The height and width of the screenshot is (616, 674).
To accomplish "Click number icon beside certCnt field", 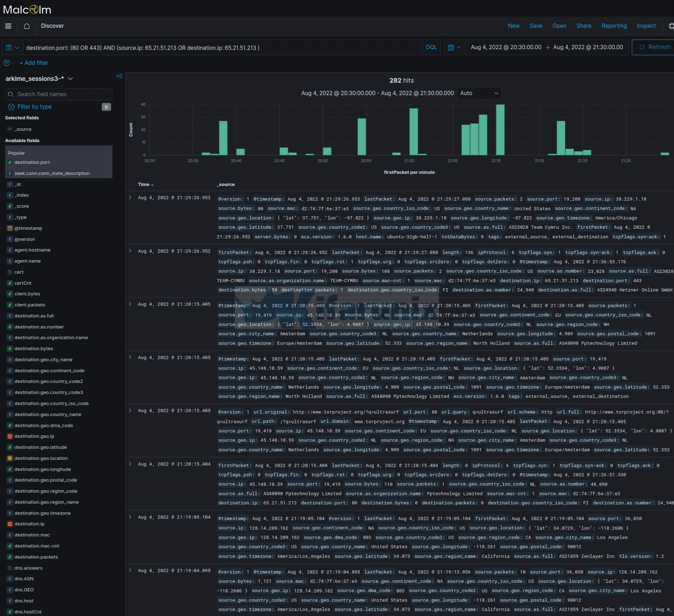I will tap(10, 283).
